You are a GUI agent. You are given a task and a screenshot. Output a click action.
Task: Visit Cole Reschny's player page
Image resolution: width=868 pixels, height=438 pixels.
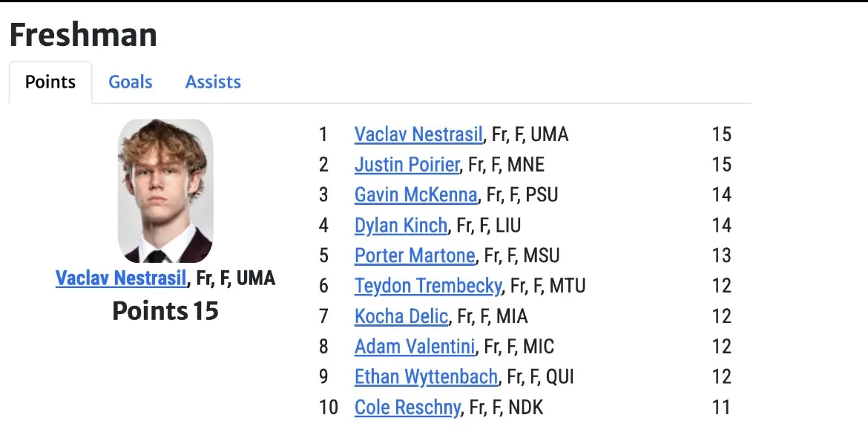407,408
